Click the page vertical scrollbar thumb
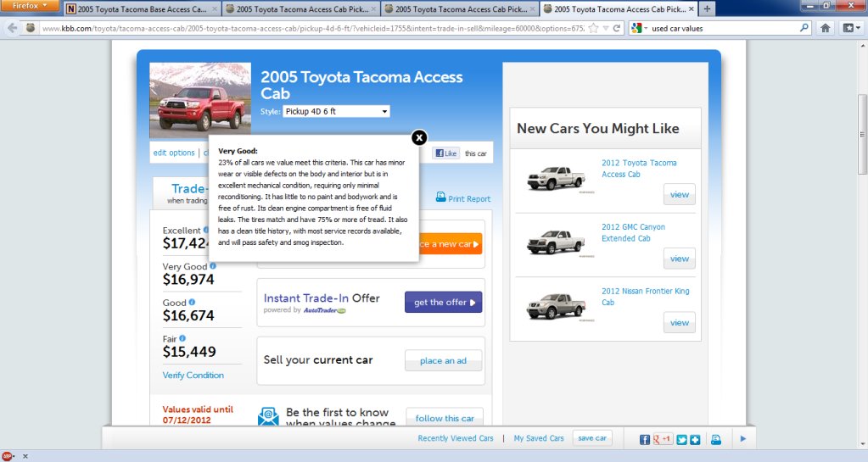 (862, 135)
